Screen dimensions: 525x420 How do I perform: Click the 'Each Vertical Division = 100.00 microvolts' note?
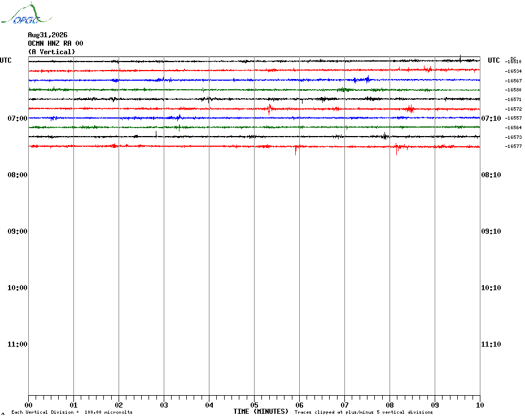[72, 412]
